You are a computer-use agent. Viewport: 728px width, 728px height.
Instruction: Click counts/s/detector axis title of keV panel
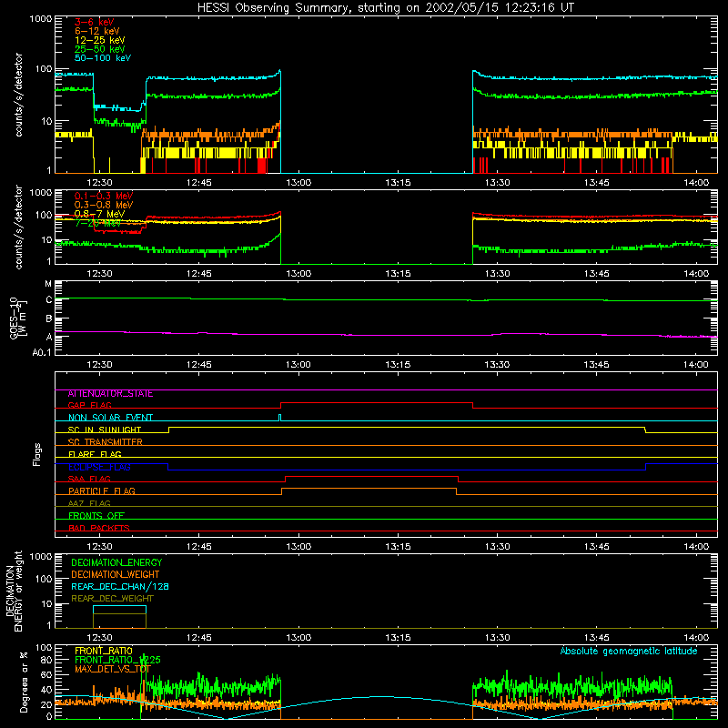[18, 95]
